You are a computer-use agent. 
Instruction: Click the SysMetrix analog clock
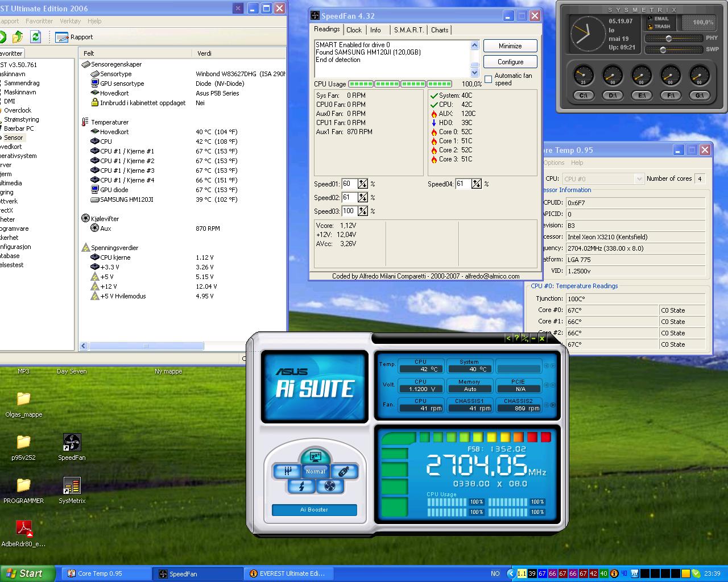tap(588, 34)
